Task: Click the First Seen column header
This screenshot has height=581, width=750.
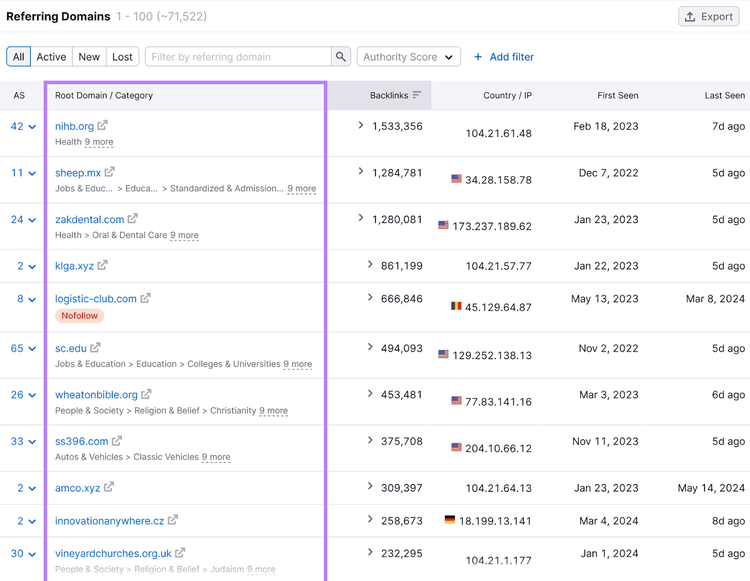Action: pos(618,96)
